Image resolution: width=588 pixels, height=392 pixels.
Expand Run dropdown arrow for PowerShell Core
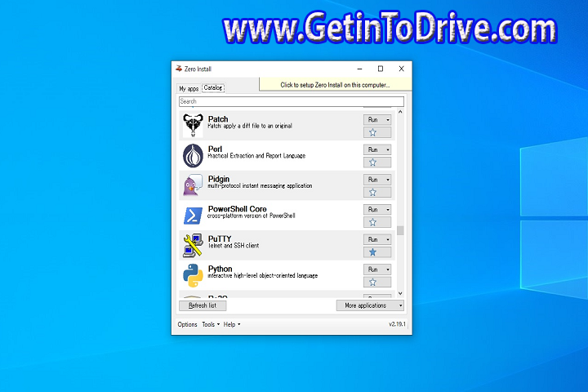click(x=388, y=210)
